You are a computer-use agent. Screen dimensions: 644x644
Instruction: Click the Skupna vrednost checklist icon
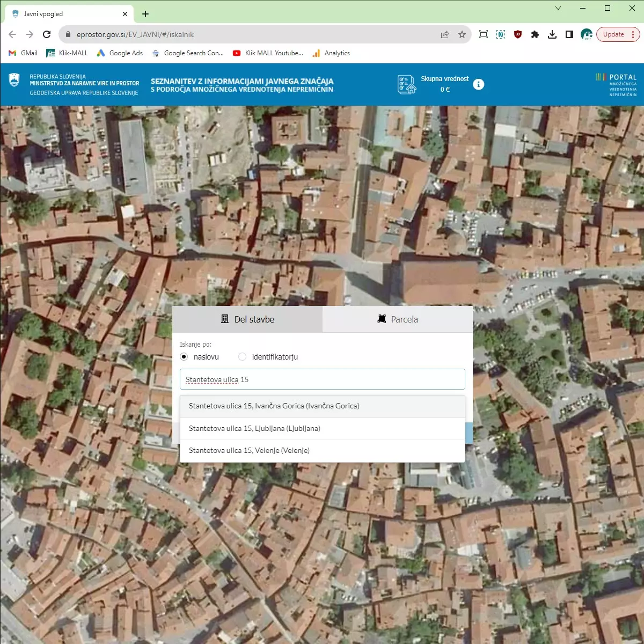[406, 85]
